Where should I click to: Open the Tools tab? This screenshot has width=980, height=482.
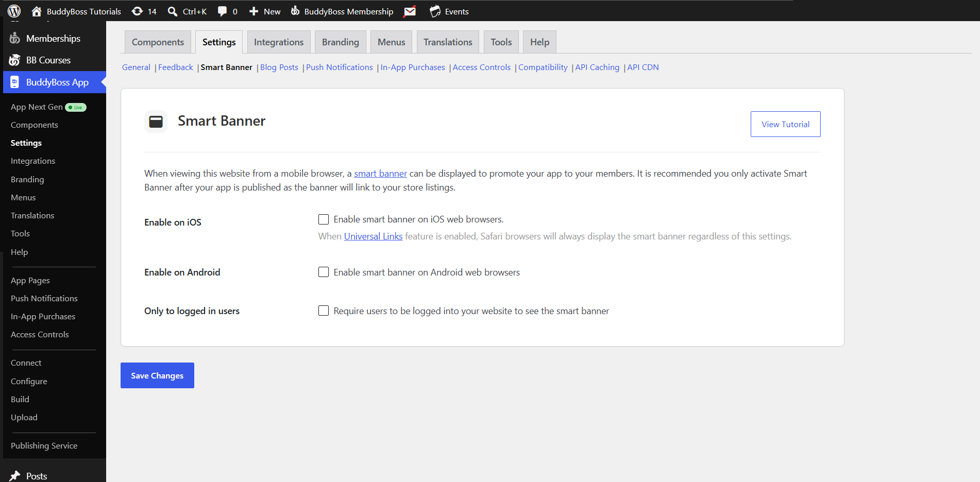pos(501,42)
